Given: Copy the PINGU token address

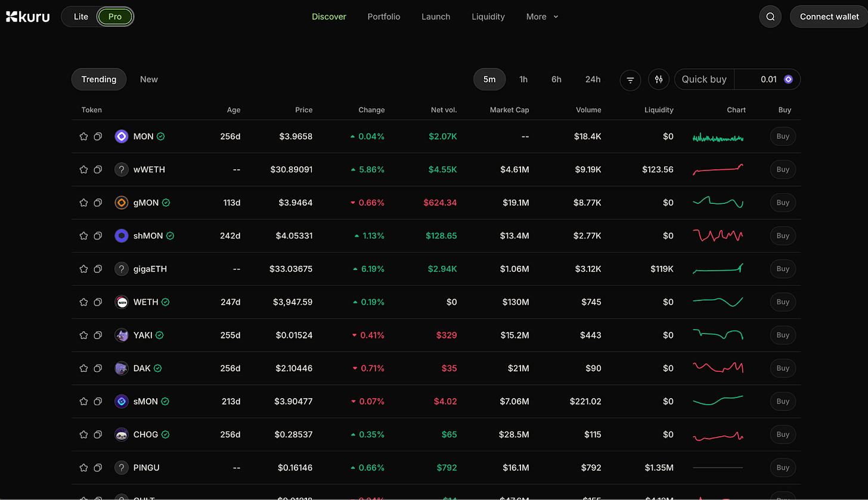Looking at the screenshot, I should (x=98, y=468).
